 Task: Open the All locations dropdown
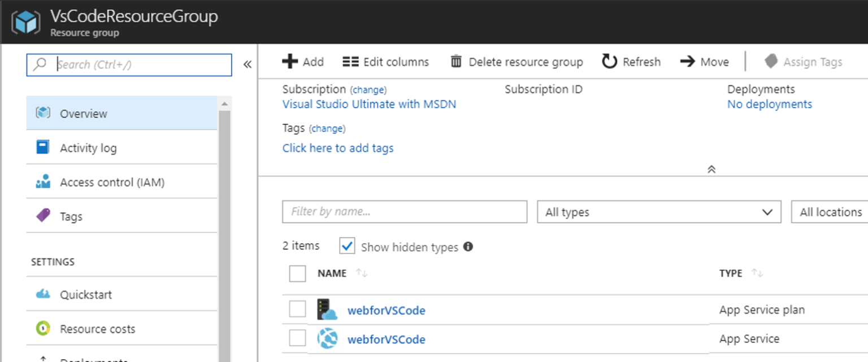(829, 212)
